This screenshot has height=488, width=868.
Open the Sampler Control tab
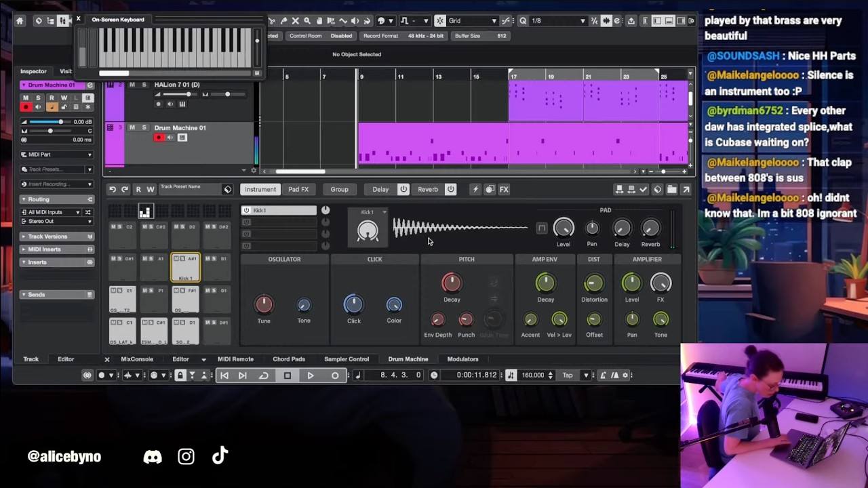click(347, 359)
